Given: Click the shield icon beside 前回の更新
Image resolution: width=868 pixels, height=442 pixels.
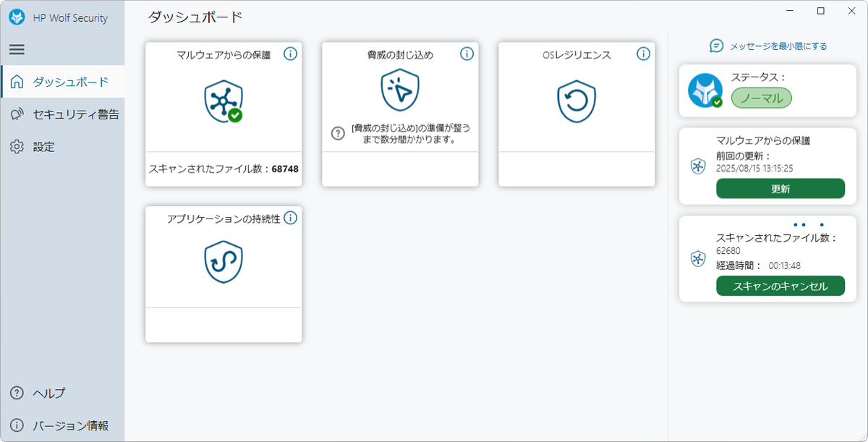Looking at the screenshot, I should pos(697,166).
